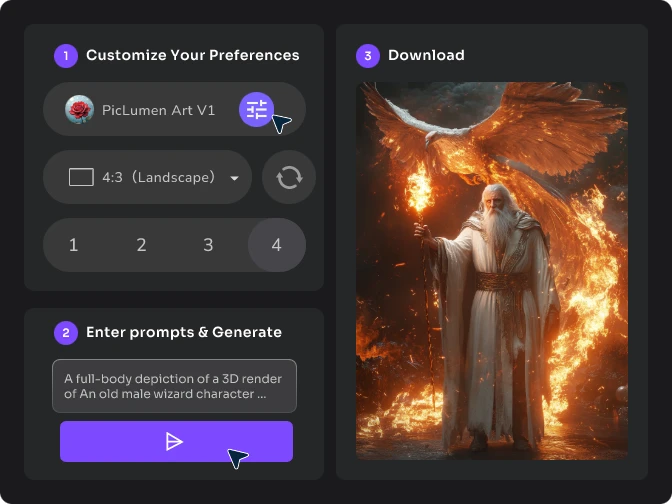Click the wizard prompt text field

pyautogui.click(x=174, y=386)
